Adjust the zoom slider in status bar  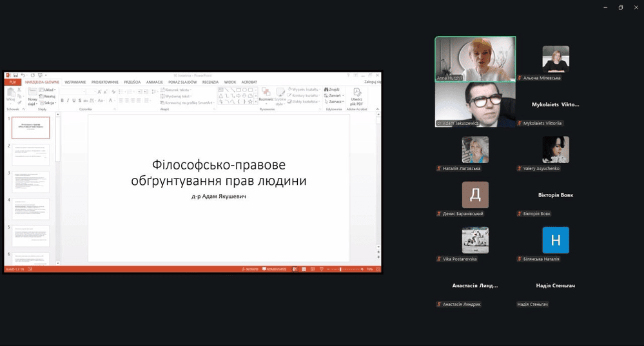342,269
